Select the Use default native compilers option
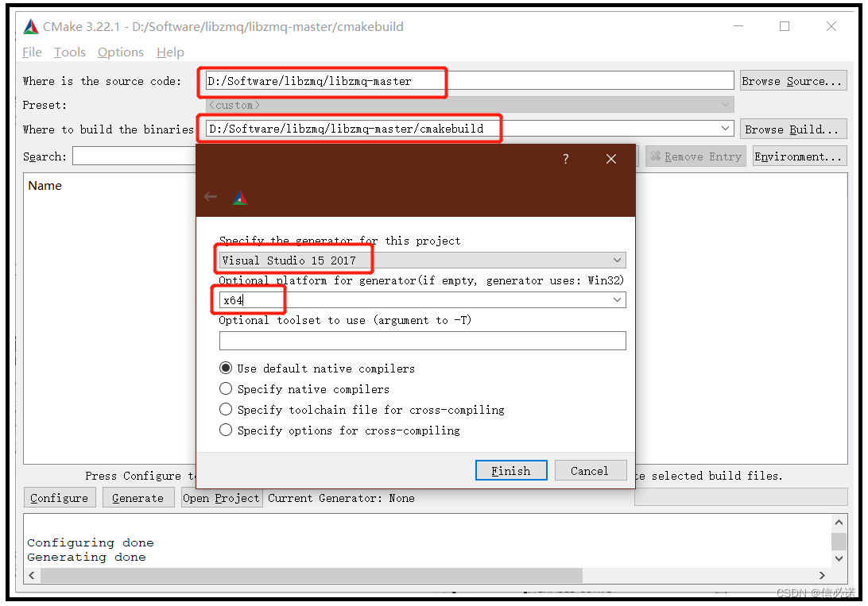This screenshot has width=868, height=606. point(224,368)
